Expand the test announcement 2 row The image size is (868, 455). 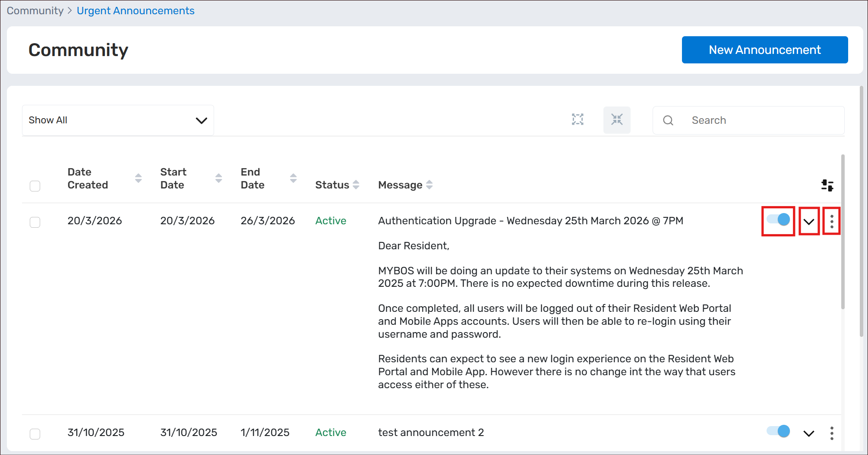[808, 433]
